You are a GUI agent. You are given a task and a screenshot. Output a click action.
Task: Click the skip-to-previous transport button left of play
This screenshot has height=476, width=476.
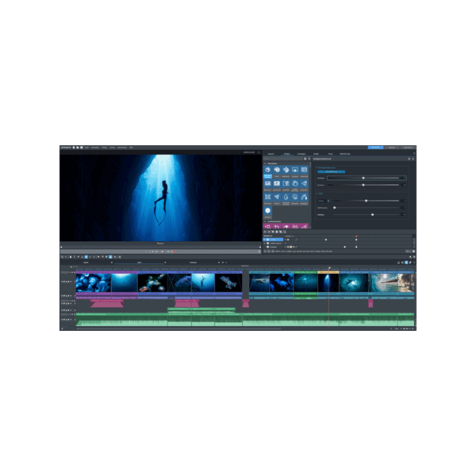[156, 251]
